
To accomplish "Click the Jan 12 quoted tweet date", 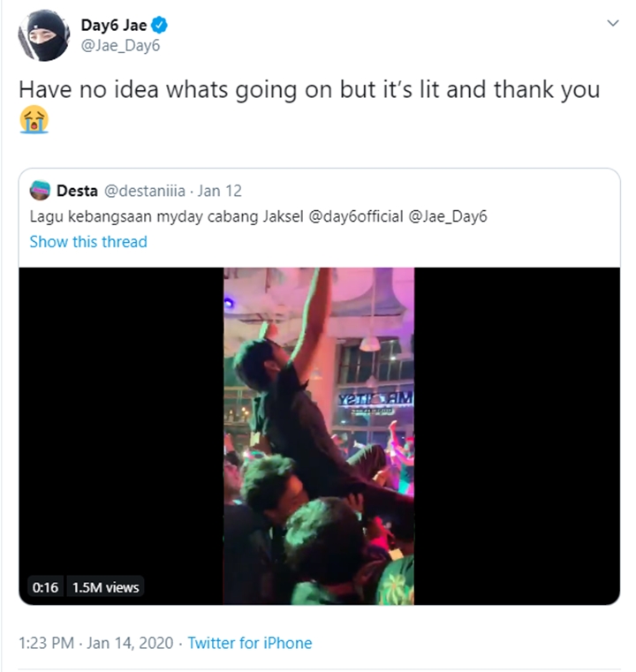I will [x=220, y=191].
